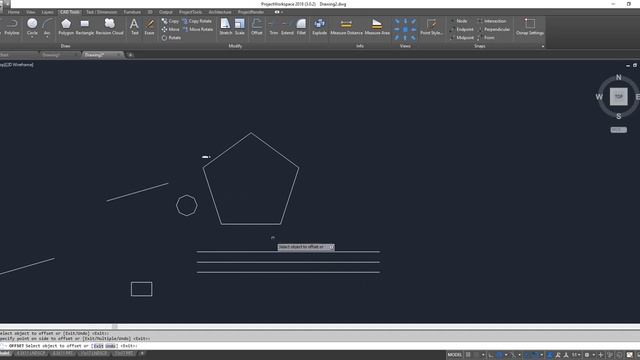Click the N compass direction on ViewCube
The width and height of the screenshot is (640, 360).
pos(618,77)
